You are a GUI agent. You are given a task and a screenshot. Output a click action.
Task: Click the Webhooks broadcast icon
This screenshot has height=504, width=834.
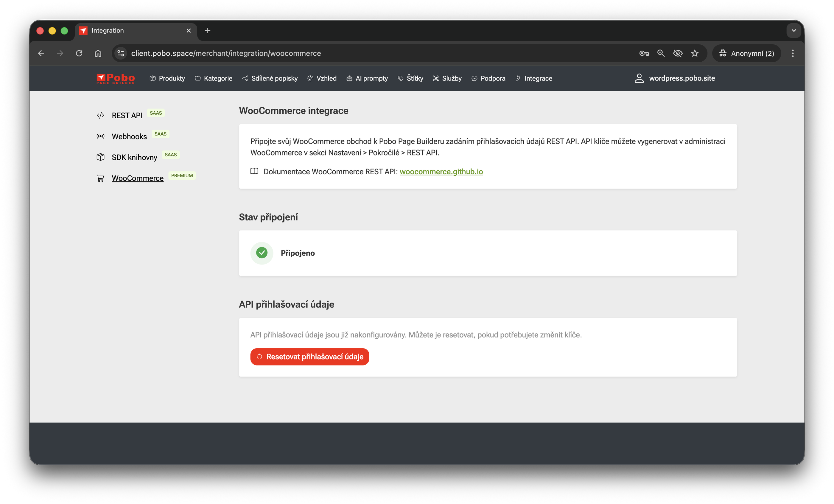pos(100,136)
